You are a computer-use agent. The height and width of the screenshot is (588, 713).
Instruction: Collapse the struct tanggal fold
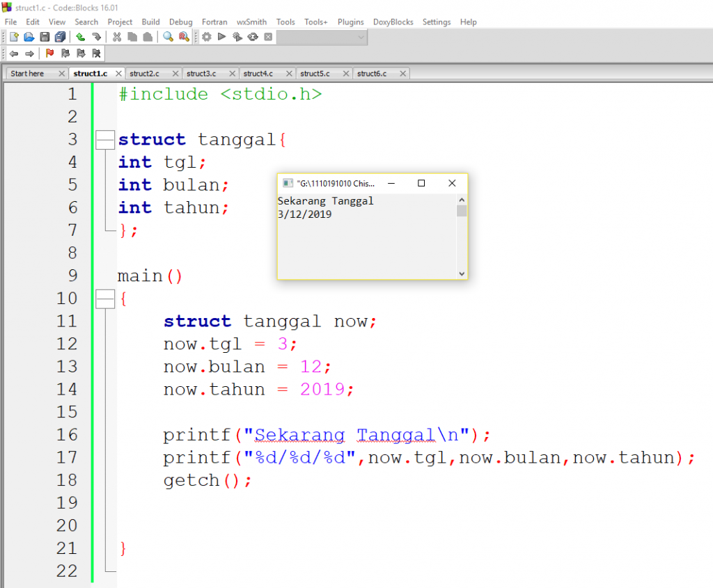pyautogui.click(x=105, y=139)
